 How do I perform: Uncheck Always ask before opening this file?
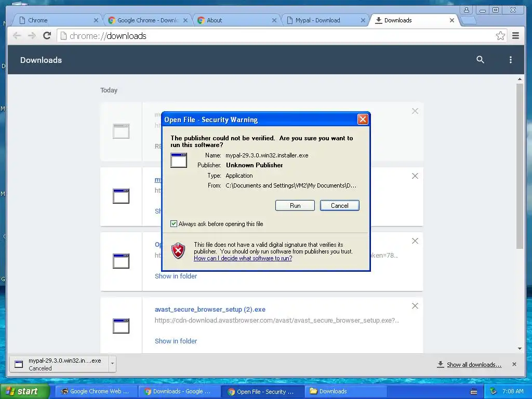pos(174,223)
